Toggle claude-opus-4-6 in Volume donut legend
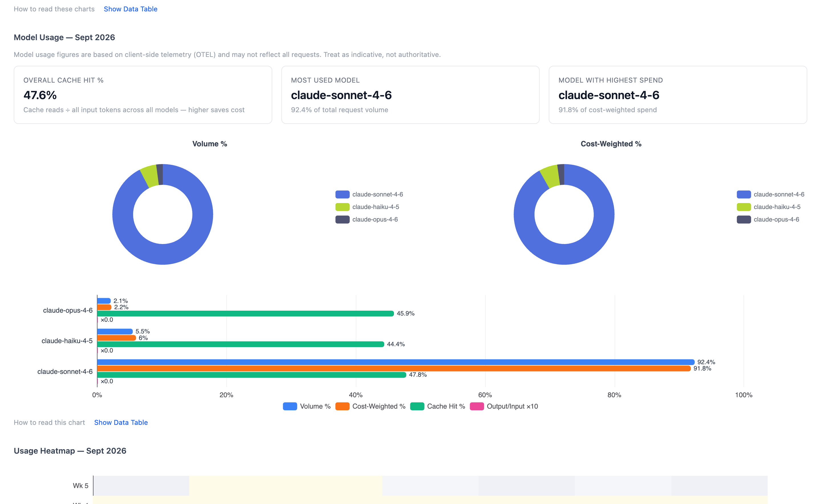 366,220
